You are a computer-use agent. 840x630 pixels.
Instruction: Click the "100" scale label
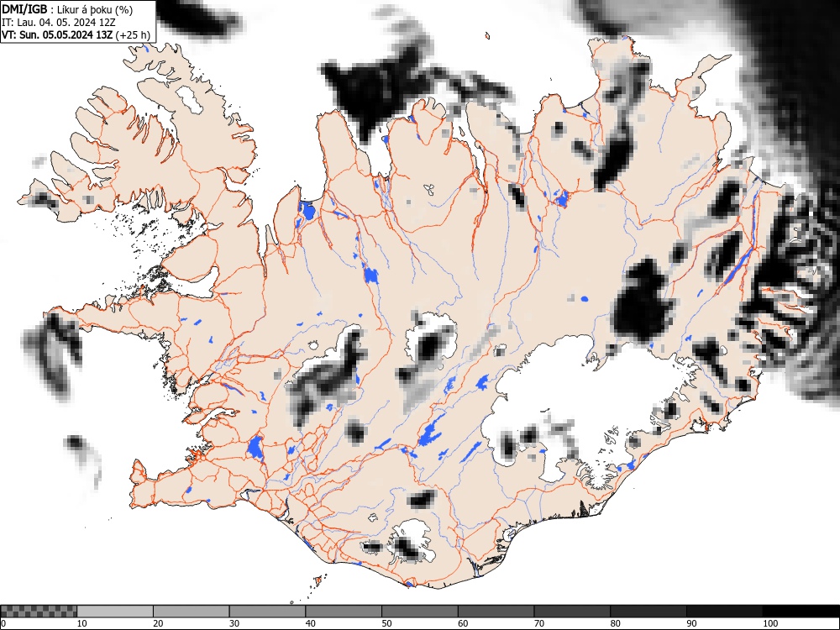coord(769,623)
